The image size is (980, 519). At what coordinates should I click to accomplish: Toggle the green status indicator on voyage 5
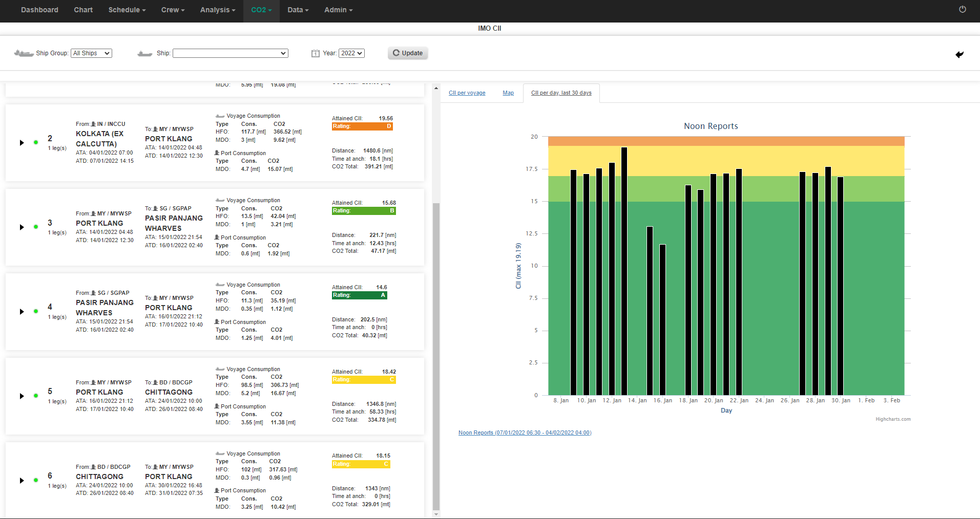tap(36, 395)
